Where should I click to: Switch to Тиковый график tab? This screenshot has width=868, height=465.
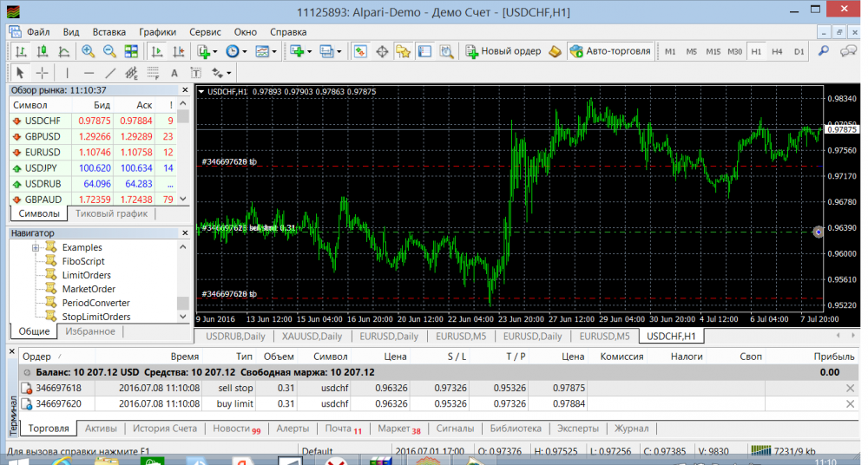[111, 213]
